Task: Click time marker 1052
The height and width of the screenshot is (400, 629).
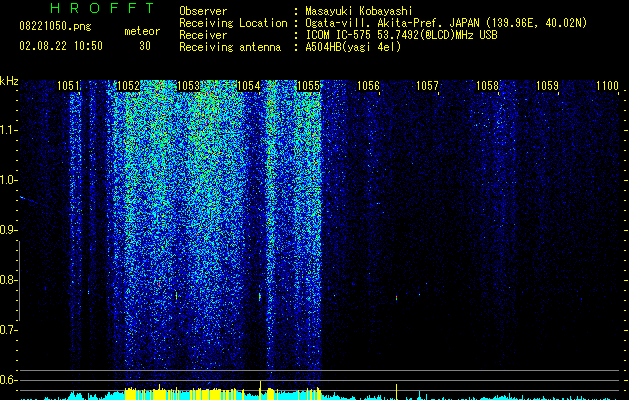Action: coord(128,85)
